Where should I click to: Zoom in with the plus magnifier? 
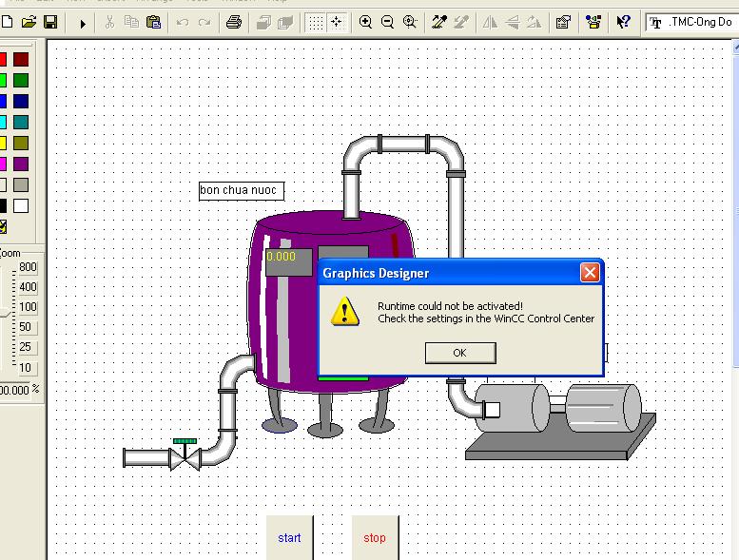pos(365,22)
